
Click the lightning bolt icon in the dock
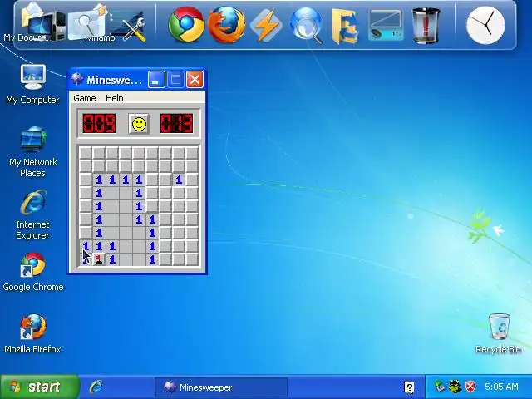[x=266, y=26]
